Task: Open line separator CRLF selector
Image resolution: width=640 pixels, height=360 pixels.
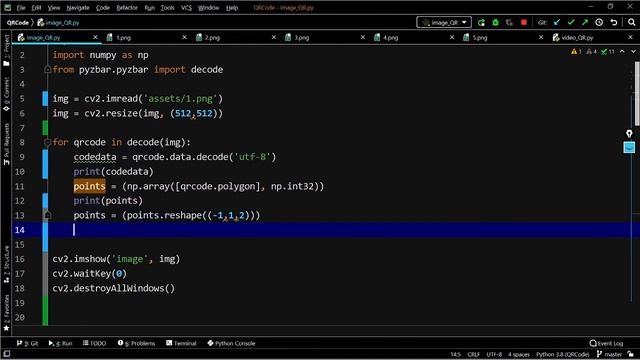Action: tap(473, 354)
